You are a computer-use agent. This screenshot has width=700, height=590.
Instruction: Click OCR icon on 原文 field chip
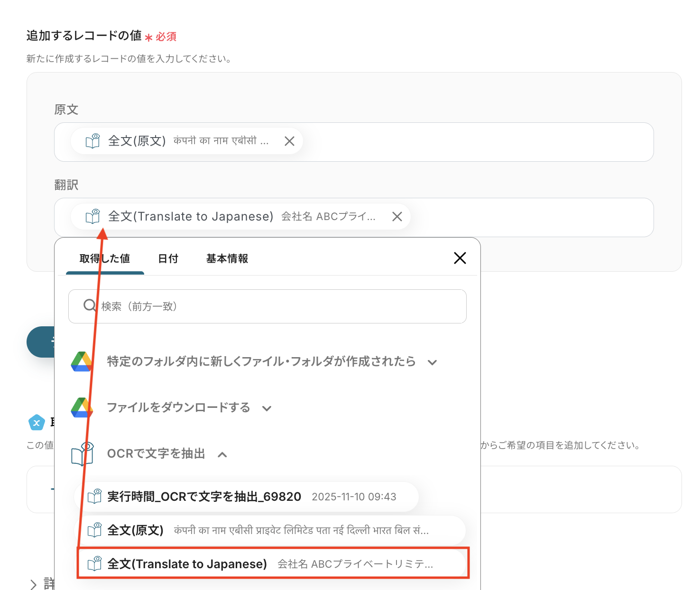tap(93, 141)
